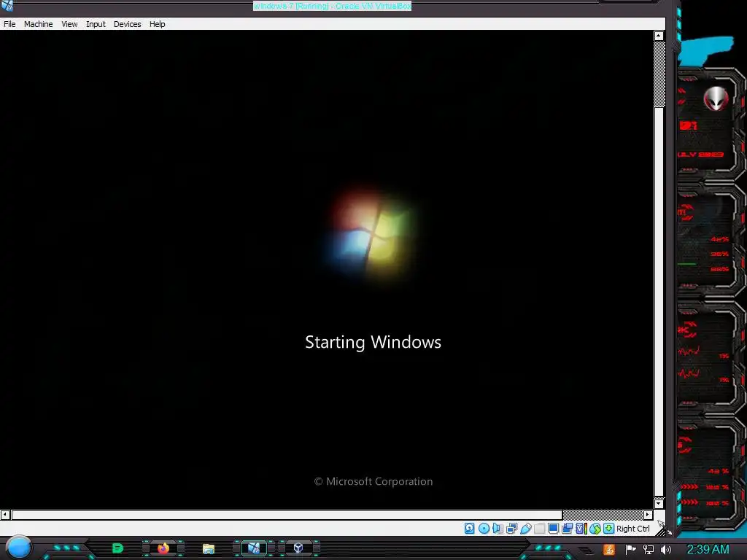
Task: Open the mouse integration status icon
Action: click(x=595, y=528)
